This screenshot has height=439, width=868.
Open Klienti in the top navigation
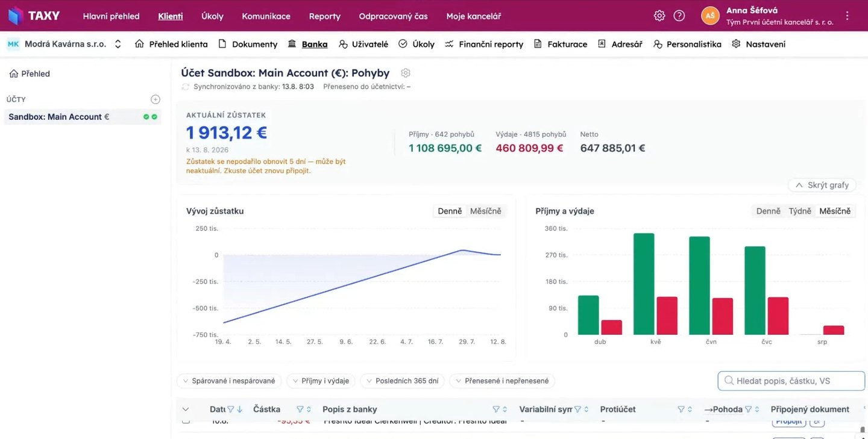point(171,16)
